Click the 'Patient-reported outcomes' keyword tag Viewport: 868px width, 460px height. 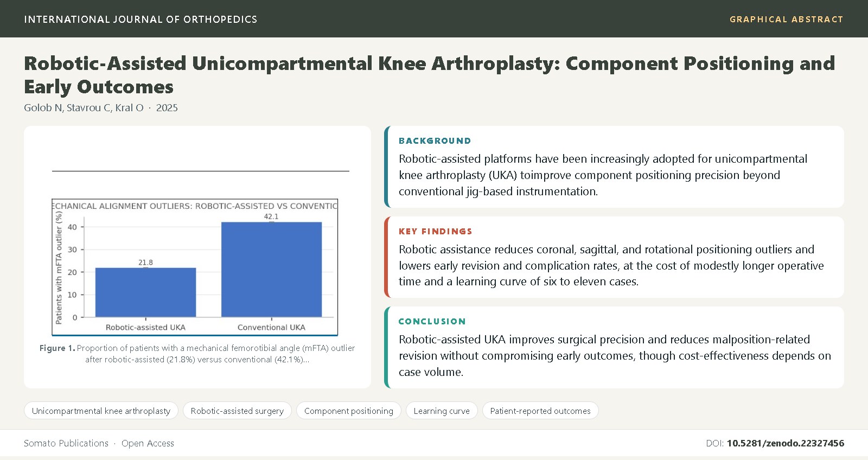click(540, 411)
